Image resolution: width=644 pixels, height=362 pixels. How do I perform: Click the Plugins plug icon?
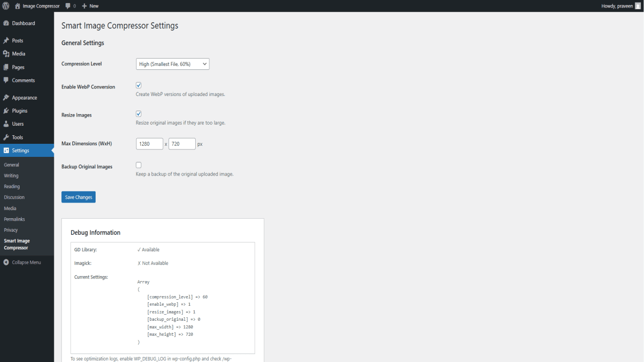[x=6, y=111]
